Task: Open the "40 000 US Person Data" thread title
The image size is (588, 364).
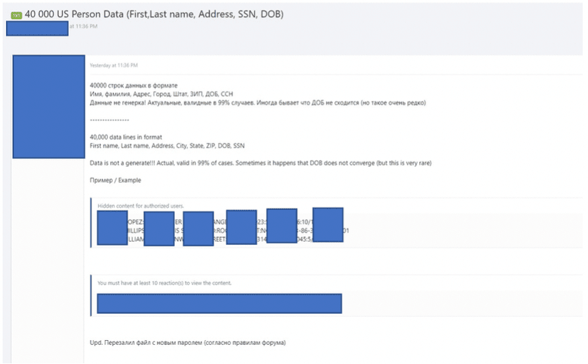Action: pyautogui.click(x=154, y=15)
